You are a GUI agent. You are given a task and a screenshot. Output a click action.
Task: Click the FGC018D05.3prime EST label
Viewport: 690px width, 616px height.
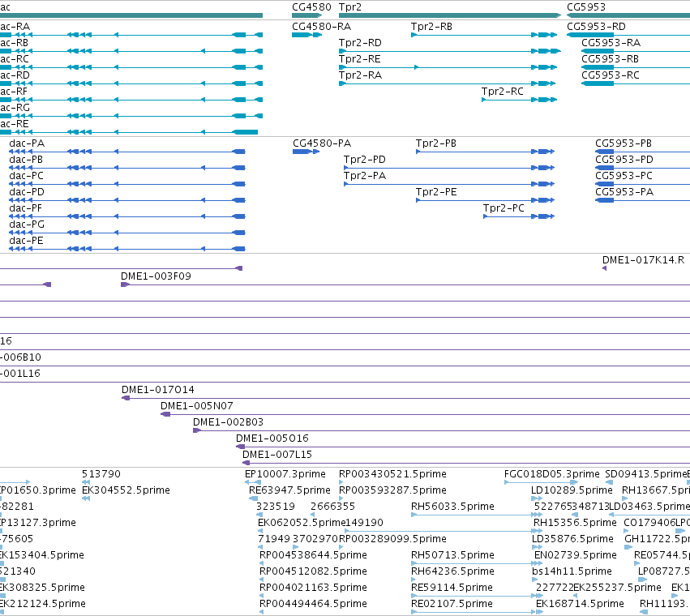(552, 474)
